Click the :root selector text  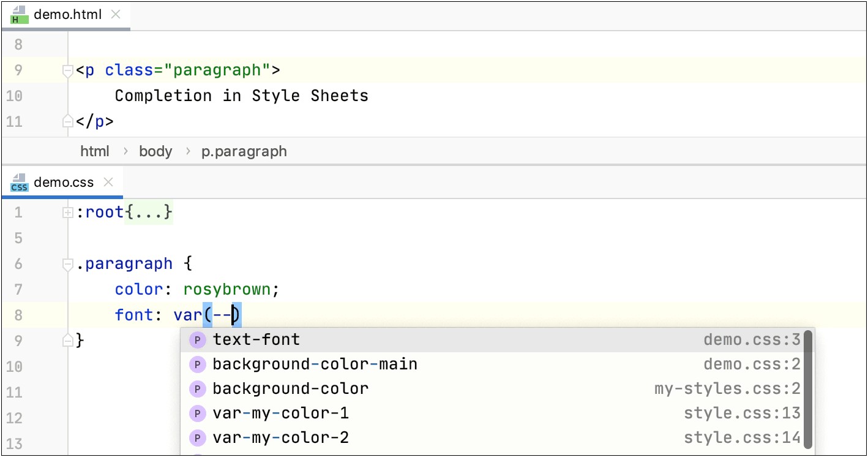click(100, 213)
